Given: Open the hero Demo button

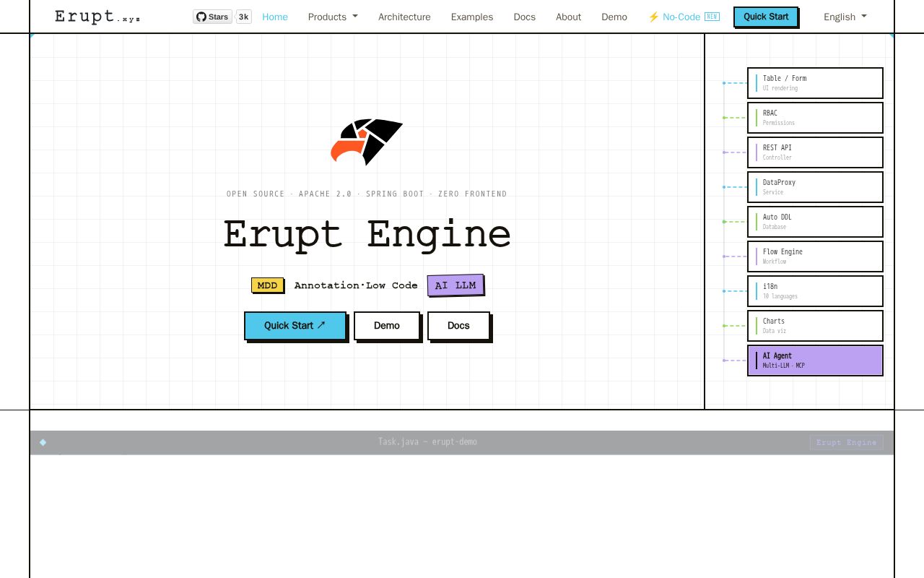Looking at the screenshot, I should tap(387, 326).
